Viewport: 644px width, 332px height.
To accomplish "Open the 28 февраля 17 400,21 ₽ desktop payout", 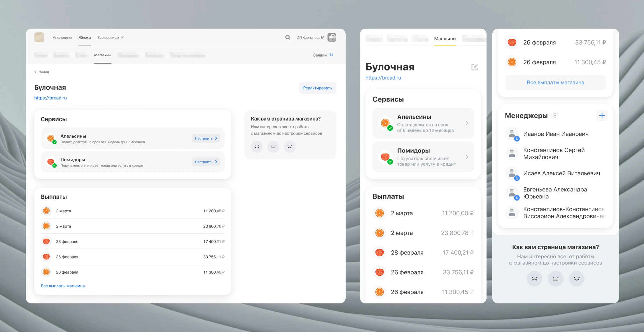I will (133, 241).
